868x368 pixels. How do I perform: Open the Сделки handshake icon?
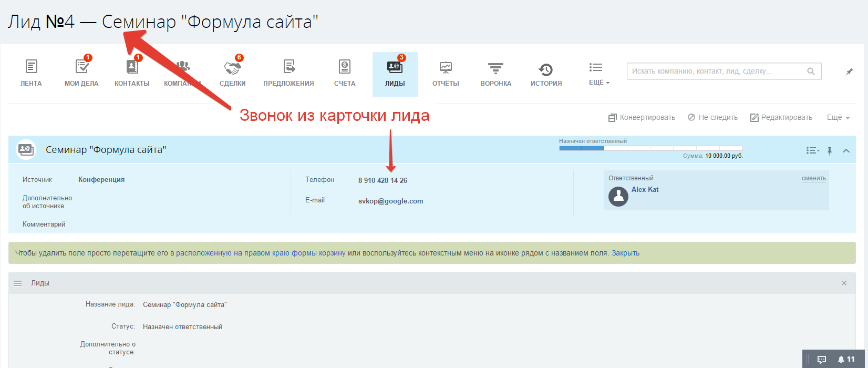tap(232, 67)
